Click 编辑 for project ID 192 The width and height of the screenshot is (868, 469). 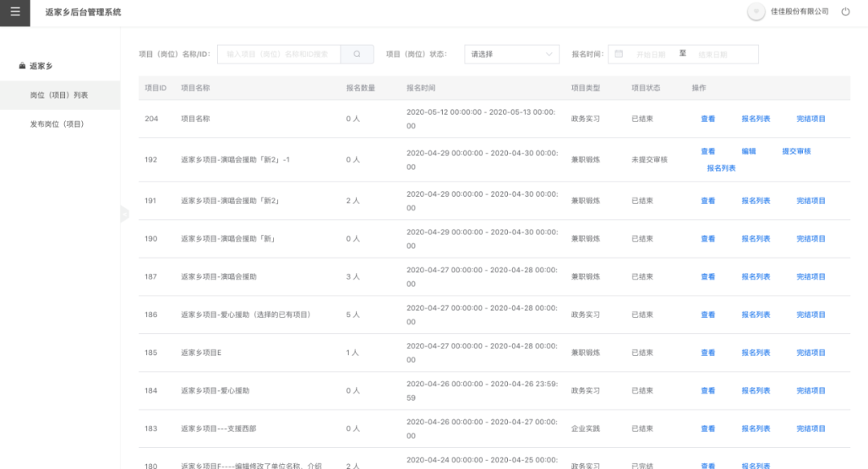point(748,151)
